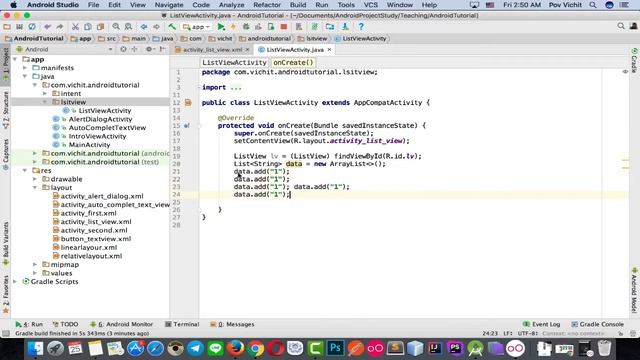640x360 pixels.
Task: Open the Analyze menu
Action: [x=231, y=5]
